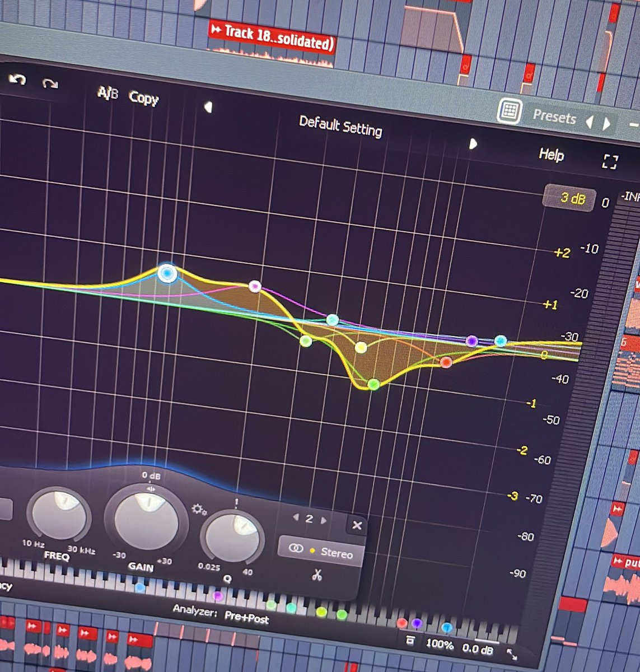Click the gear icon between GAIN and Q
The image size is (640, 672).
(199, 510)
